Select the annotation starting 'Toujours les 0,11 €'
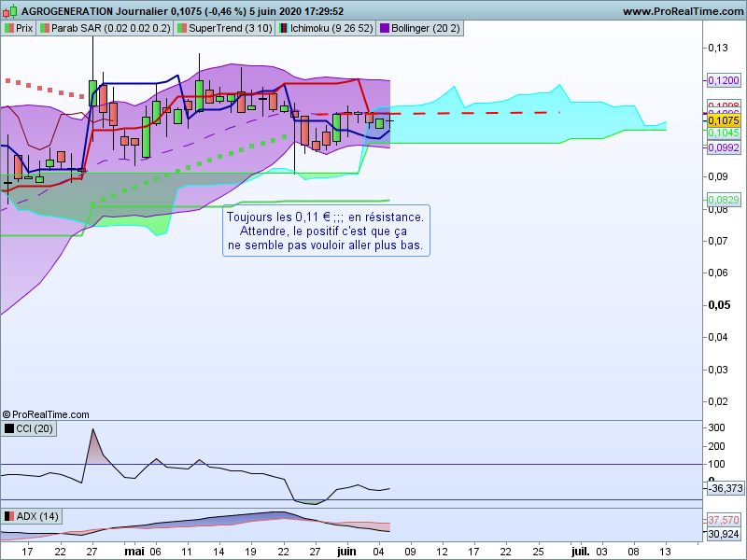The width and height of the screenshot is (747, 560). [326, 231]
